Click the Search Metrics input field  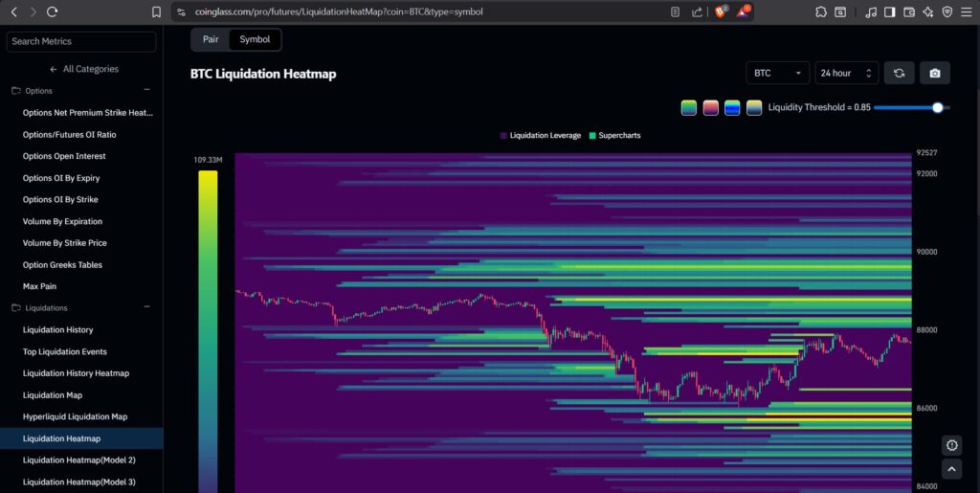[x=81, y=41]
